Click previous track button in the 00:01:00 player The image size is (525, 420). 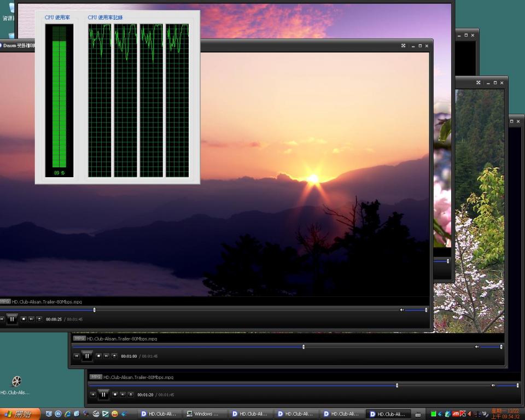[x=77, y=356]
